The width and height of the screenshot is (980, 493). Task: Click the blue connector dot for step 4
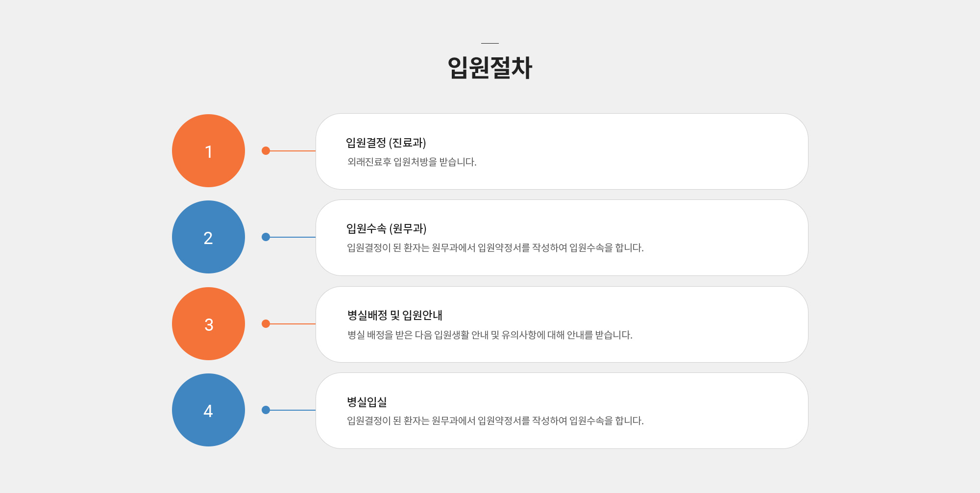tap(266, 410)
